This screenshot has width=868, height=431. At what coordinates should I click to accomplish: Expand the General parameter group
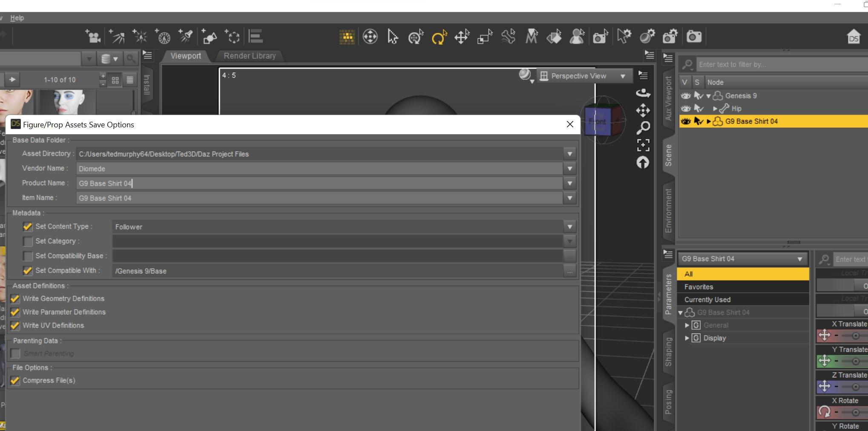687,325
